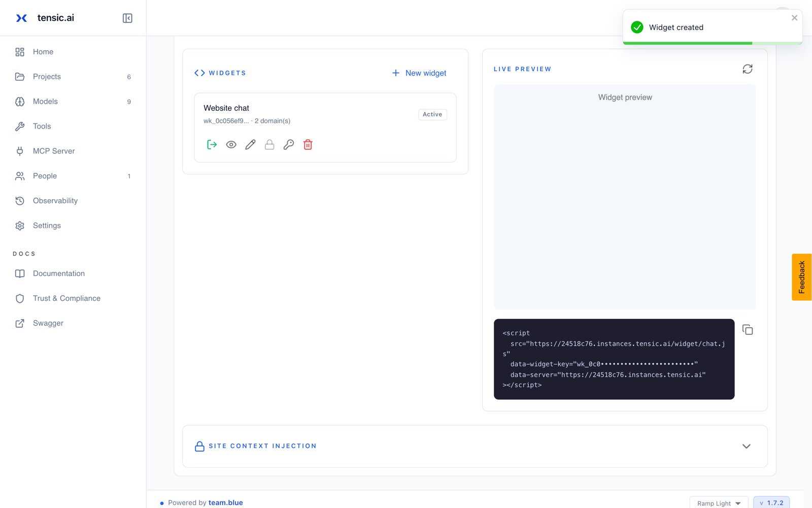Image resolution: width=812 pixels, height=508 pixels.
Task: Collapse the sidebar panel
Action: point(127,18)
